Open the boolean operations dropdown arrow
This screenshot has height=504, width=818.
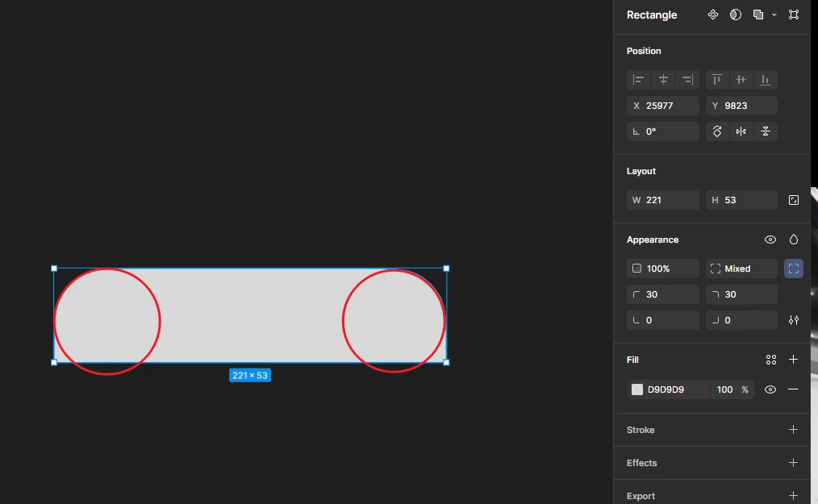774,15
